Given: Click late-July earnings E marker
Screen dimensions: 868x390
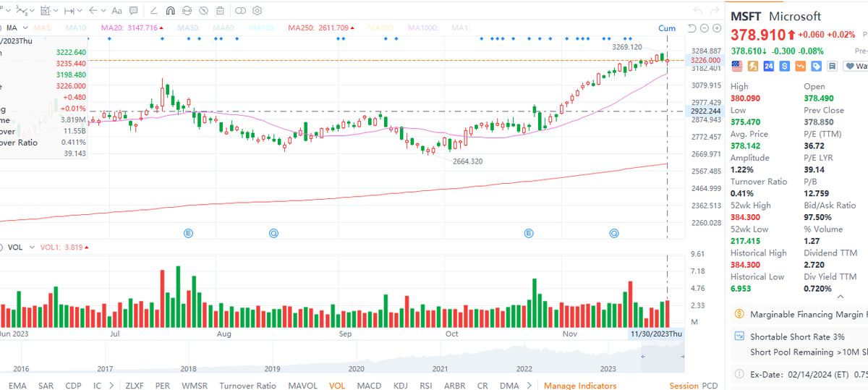Looking at the screenshot, I should 188,233.
